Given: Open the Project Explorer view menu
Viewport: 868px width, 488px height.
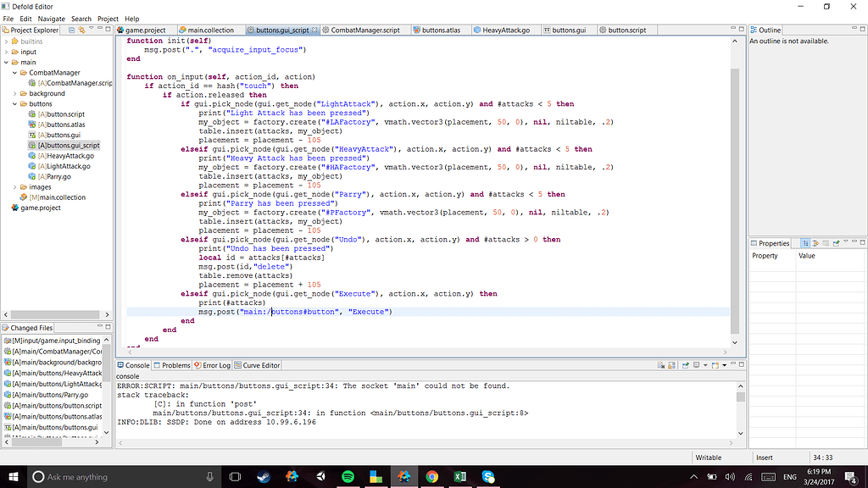Looking at the screenshot, I should pos(92,29).
